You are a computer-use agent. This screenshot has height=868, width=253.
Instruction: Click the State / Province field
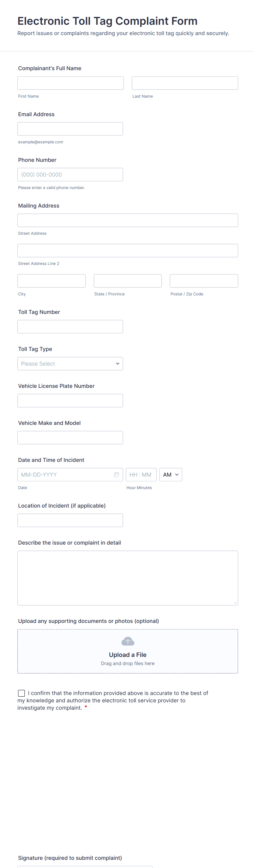click(x=128, y=281)
